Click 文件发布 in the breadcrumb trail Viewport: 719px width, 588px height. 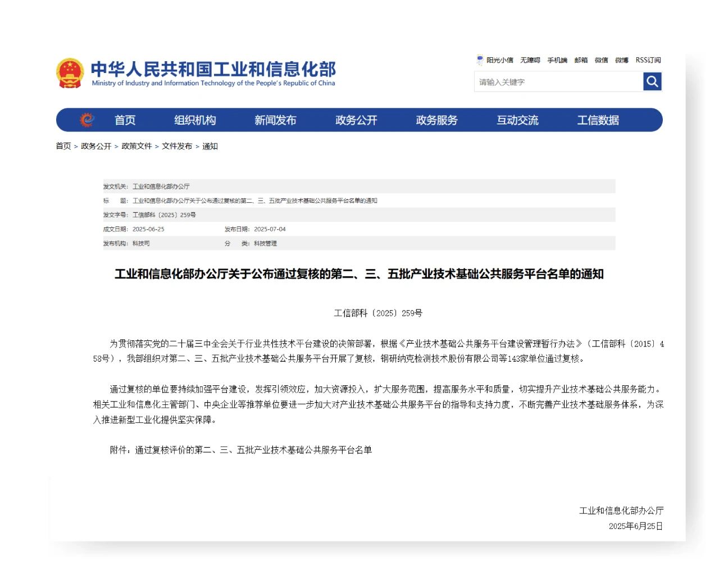177,146
